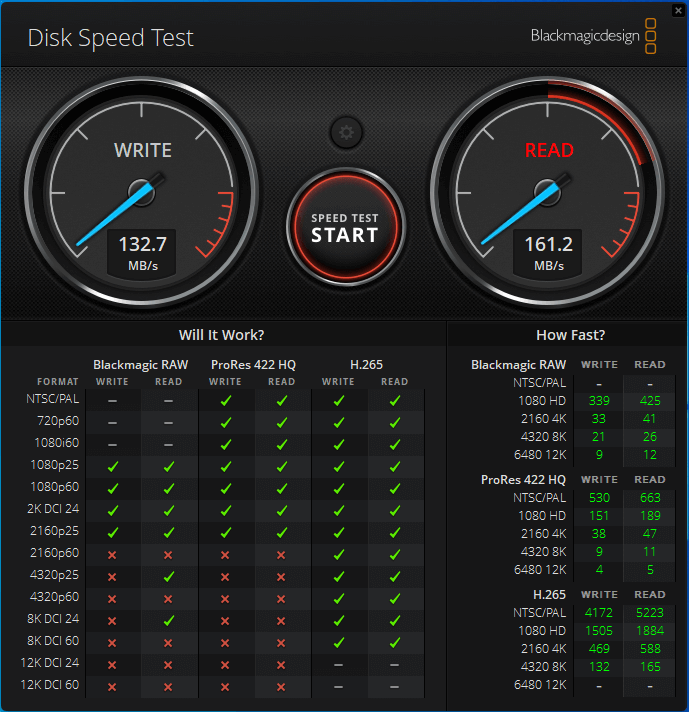Click ProRes 422 HQ read checkmark for 2K DCI 24
689x712 pixels.
coord(282,510)
